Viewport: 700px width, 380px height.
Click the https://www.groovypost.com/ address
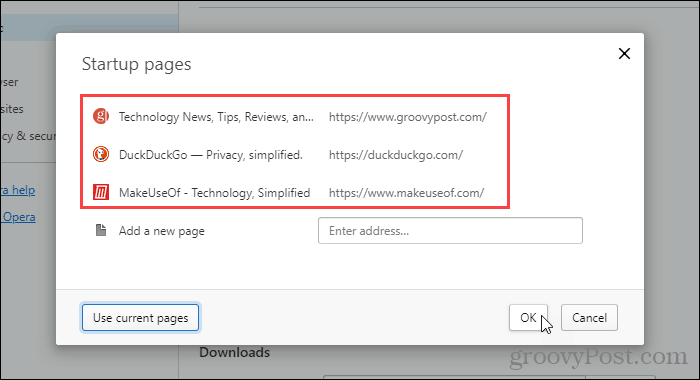pos(408,117)
